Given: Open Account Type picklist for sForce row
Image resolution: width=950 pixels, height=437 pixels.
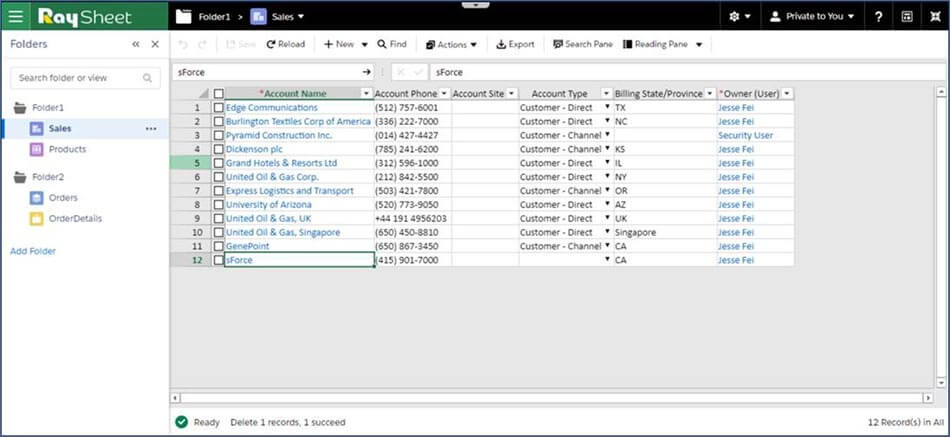Looking at the screenshot, I should coord(607,259).
